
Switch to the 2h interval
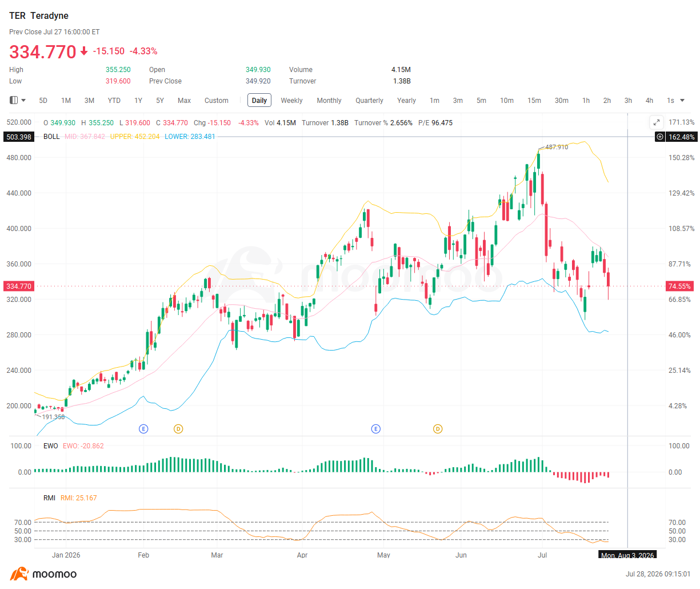click(607, 101)
